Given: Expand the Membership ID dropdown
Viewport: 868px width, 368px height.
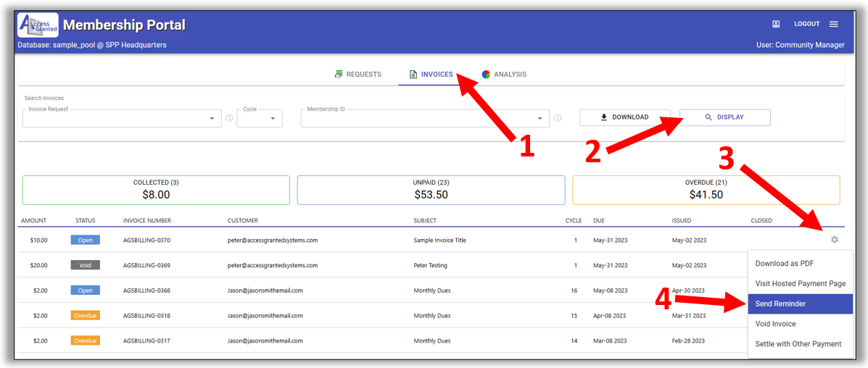Looking at the screenshot, I should 540,119.
